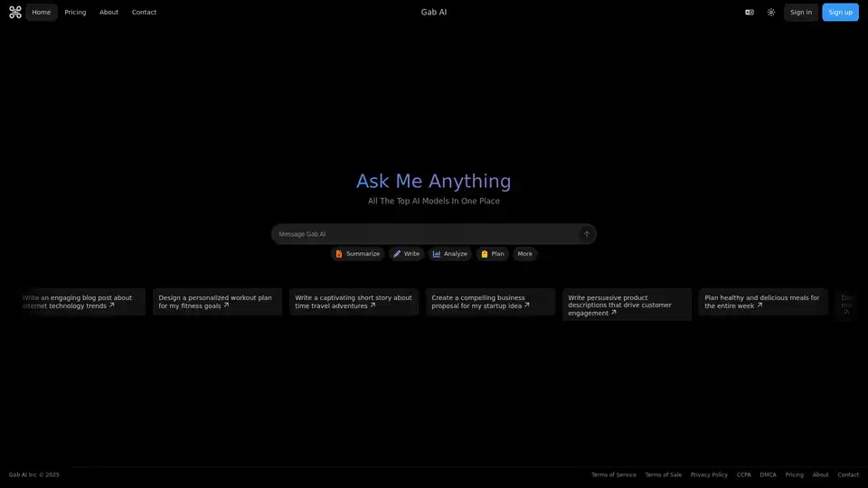Open the language translation icon
Image resolution: width=868 pixels, height=488 pixels.
[750, 13]
